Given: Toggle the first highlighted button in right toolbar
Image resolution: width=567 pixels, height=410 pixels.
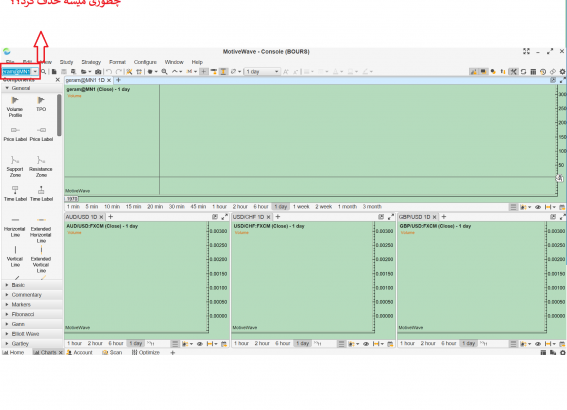Looking at the screenshot, I should click(x=473, y=72).
